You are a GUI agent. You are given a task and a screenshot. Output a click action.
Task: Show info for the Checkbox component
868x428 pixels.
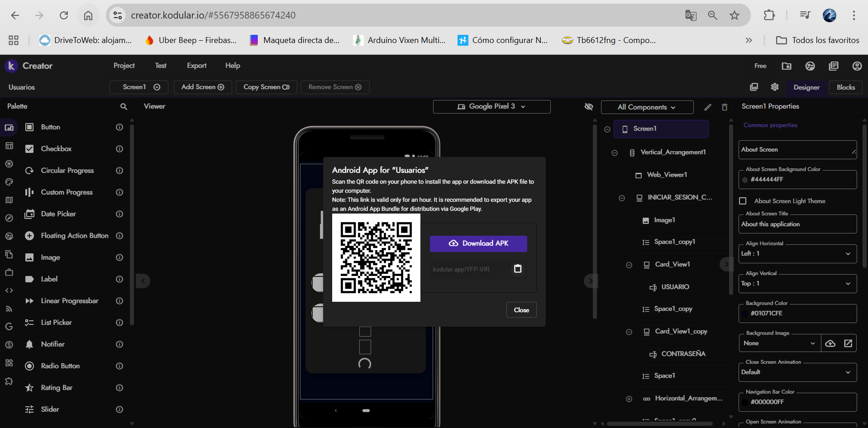pyautogui.click(x=119, y=149)
